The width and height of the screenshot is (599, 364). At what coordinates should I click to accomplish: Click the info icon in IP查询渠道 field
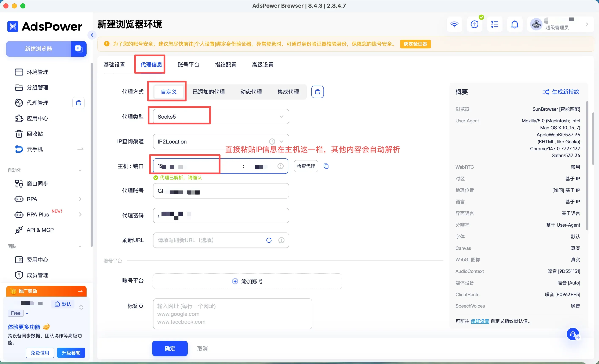272,141
